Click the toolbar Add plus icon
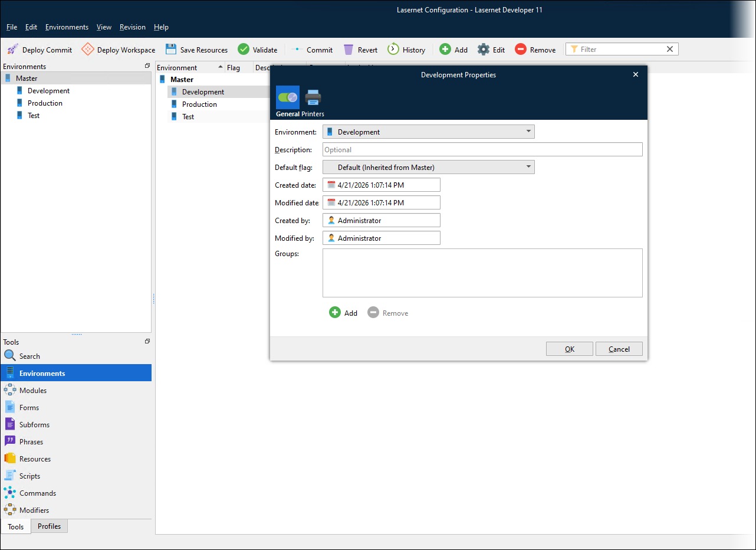The image size is (756, 550). pos(445,50)
